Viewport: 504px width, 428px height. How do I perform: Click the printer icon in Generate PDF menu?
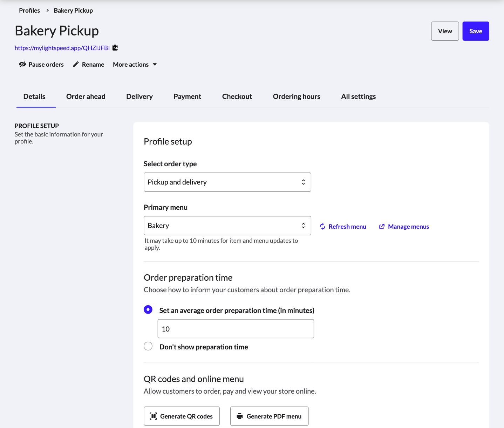coord(240,416)
